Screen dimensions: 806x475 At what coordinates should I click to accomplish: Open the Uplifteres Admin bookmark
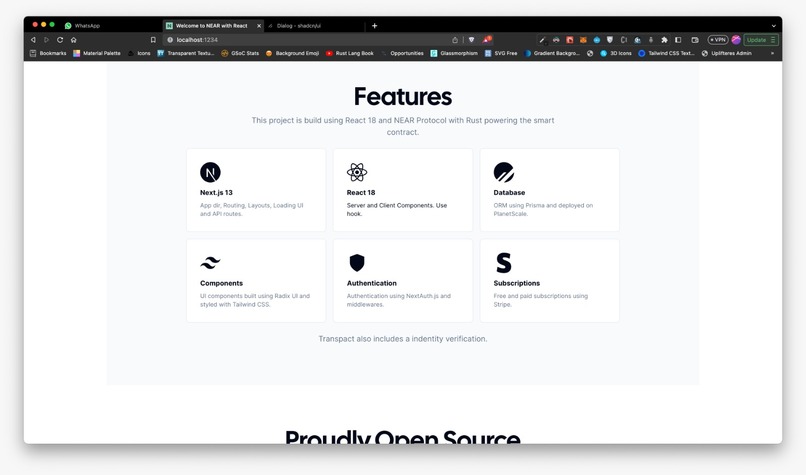click(726, 53)
